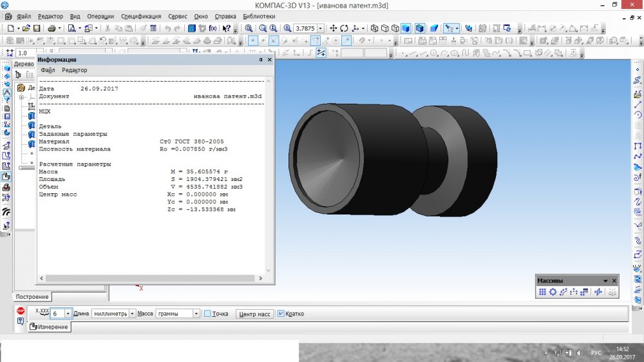
Task: Open the Справка menu
Action: [x=225, y=17]
